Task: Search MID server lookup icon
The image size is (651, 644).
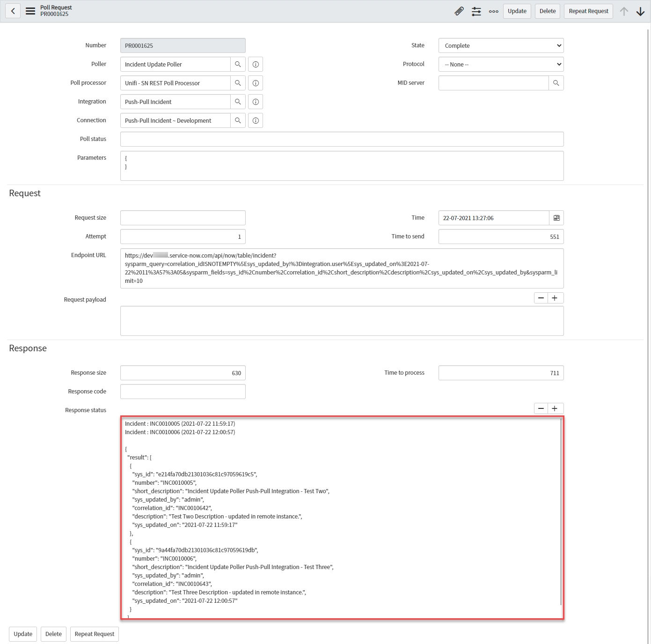Action: point(556,83)
